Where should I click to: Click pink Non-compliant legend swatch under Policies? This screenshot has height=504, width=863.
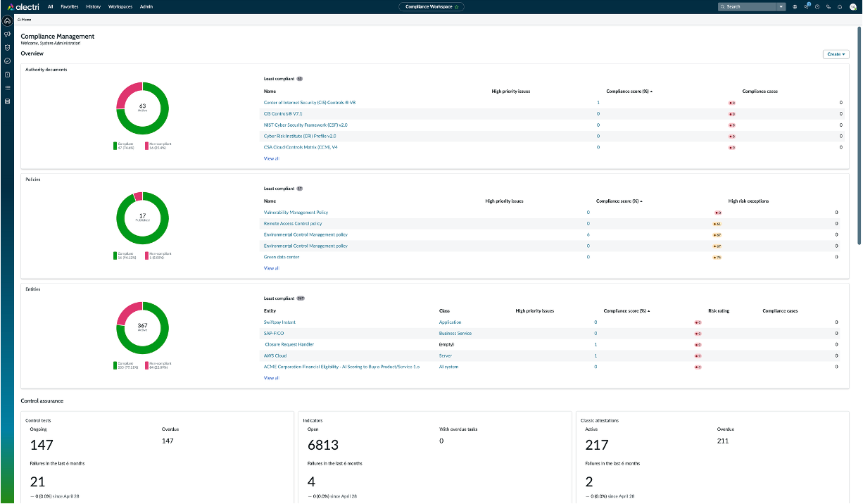point(146,256)
